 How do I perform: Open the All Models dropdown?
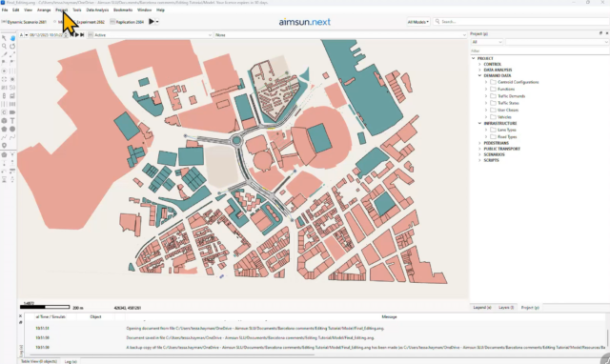(418, 22)
